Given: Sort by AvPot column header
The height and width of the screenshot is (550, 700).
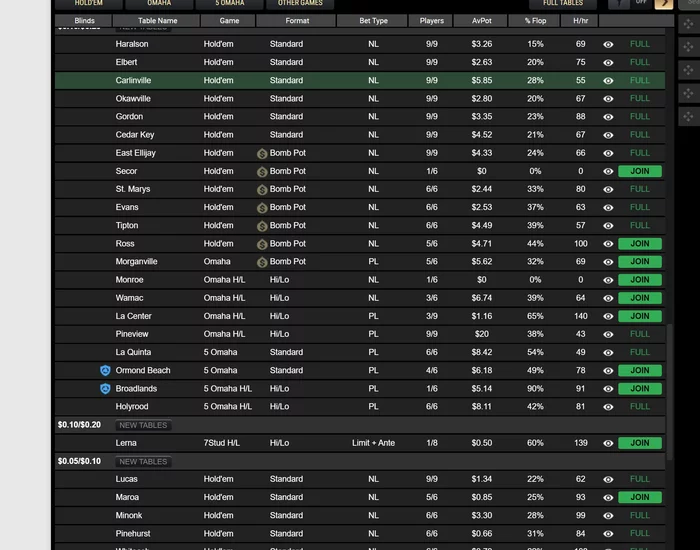Looking at the screenshot, I should tap(481, 21).
